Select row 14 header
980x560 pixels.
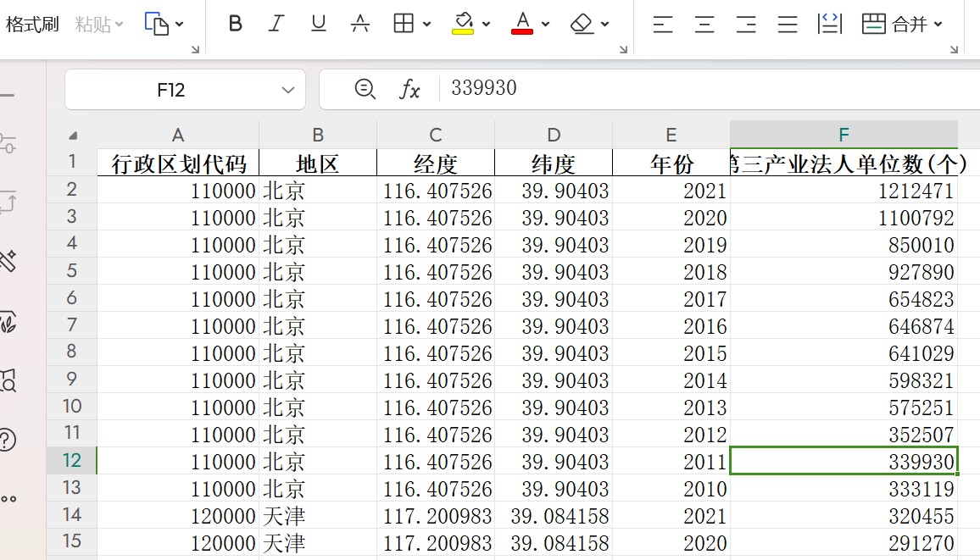[72, 515]
